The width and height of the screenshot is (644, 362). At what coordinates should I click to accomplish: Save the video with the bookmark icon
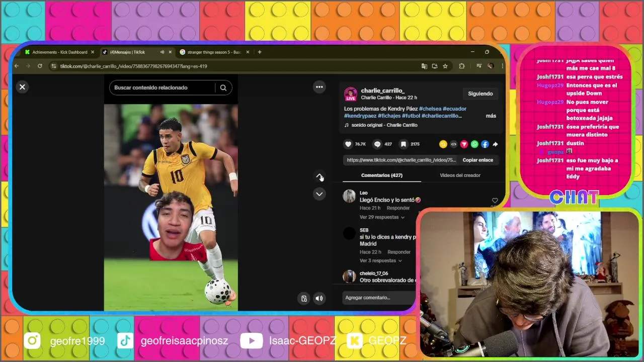(404, 144)
